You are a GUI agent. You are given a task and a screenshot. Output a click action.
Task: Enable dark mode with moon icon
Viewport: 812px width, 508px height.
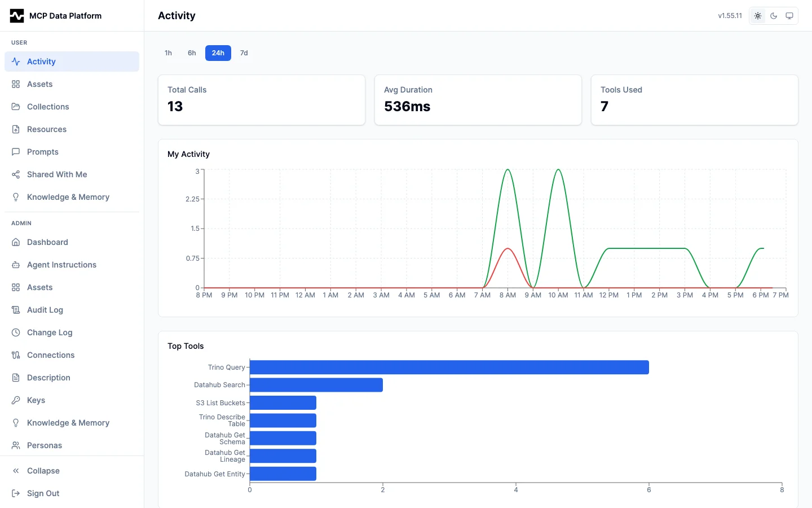point(774,16)
